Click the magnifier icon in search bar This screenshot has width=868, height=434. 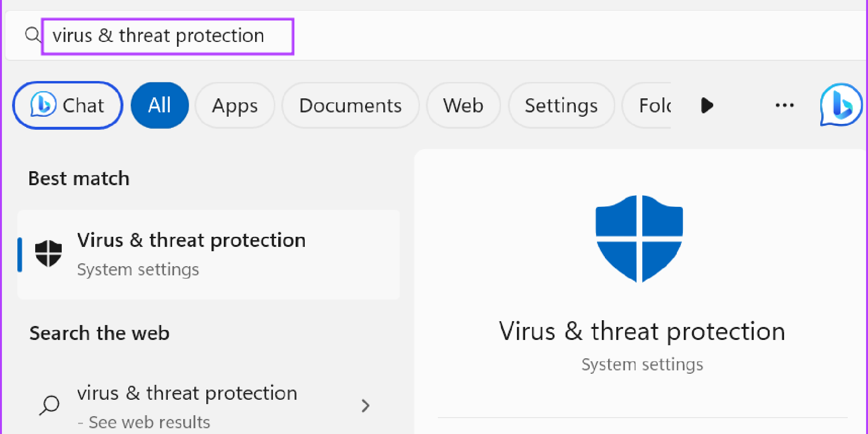[33, 35]
